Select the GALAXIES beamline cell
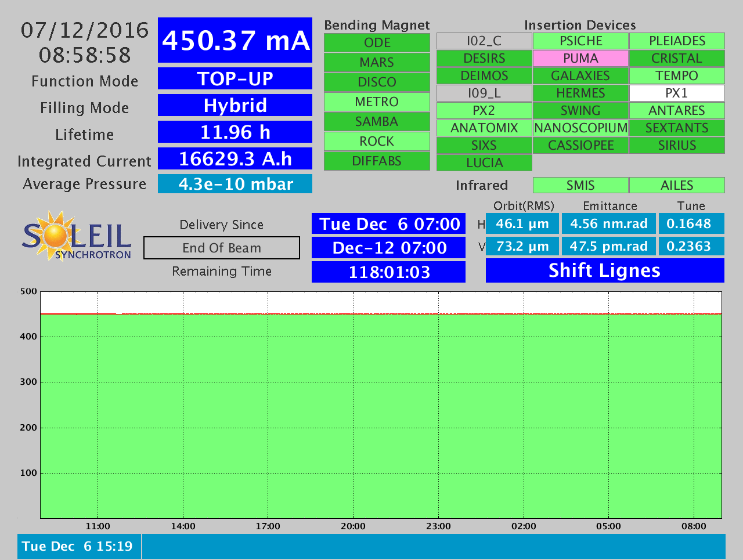This screenshot has height=560, width=743. (x=580, y=75)
